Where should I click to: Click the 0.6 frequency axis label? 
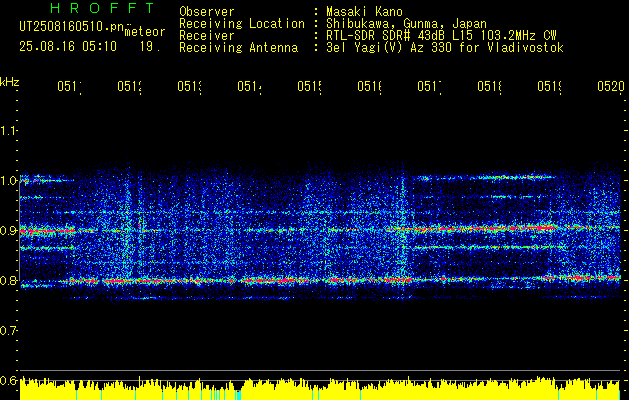(x=8, y=380)
